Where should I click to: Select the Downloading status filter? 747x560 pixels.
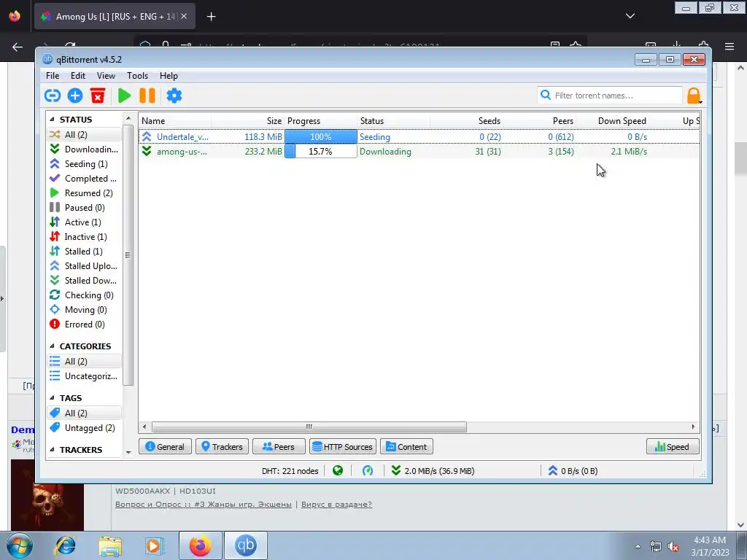tap(84, 149)
